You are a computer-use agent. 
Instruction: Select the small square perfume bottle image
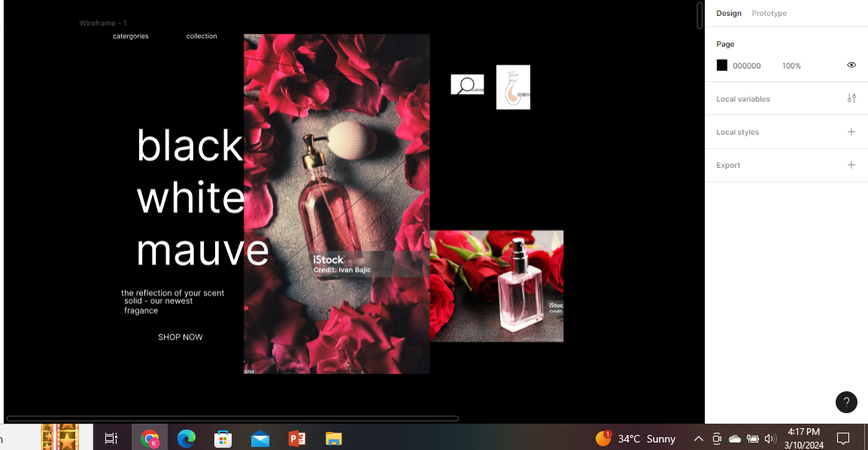496,286
